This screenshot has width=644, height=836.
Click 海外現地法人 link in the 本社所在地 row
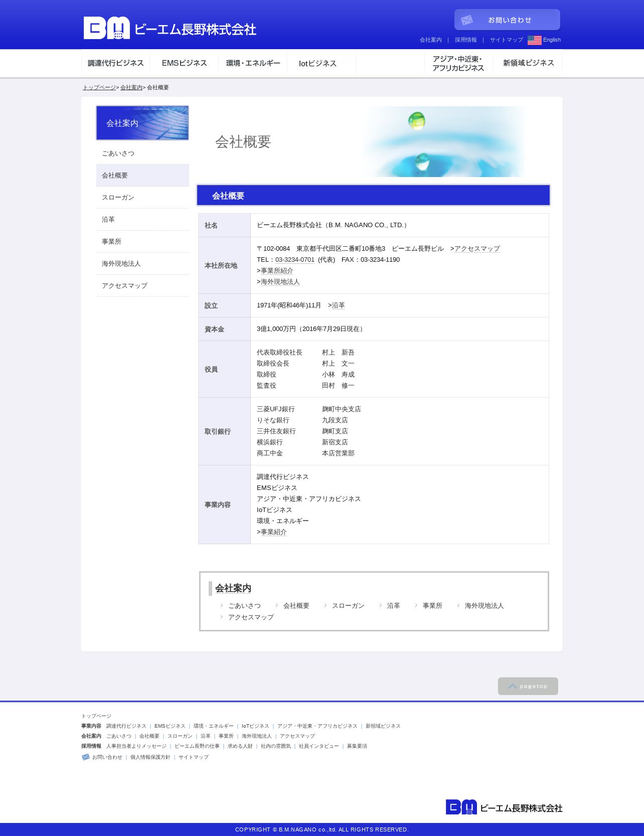280,282
